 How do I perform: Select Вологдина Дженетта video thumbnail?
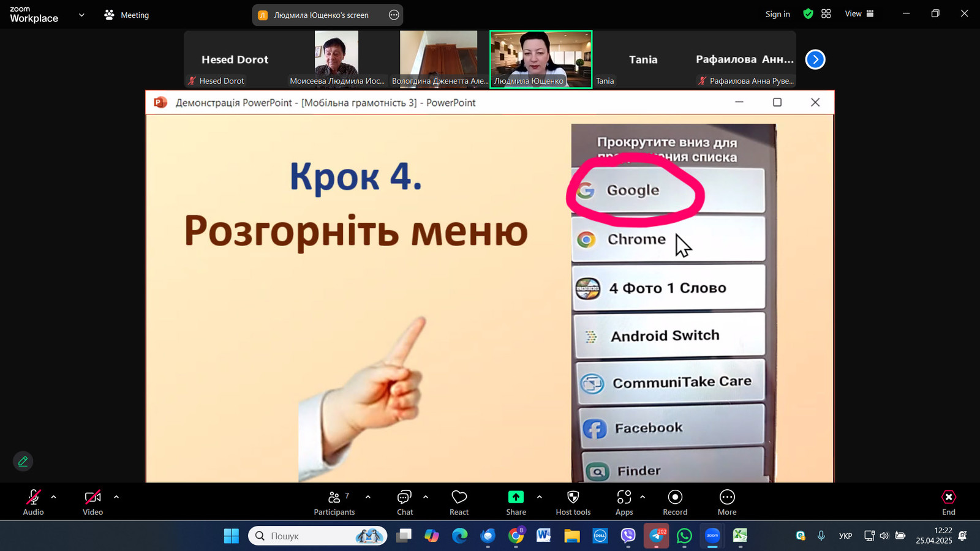(439, 59)
